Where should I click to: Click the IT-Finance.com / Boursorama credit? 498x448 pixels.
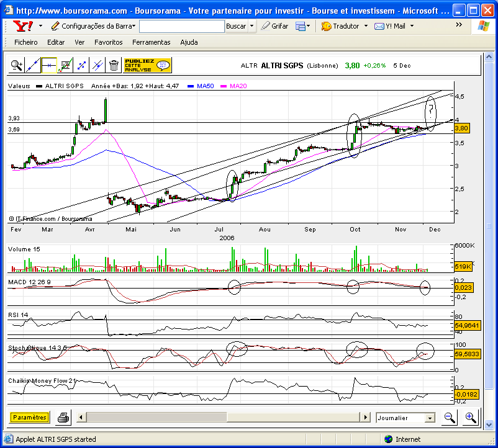click(x=50, y=218)
